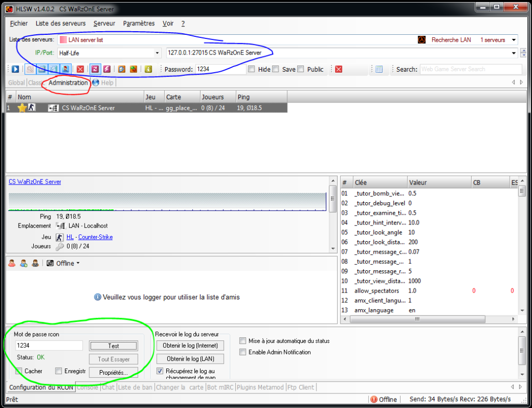Click the blue play/connect icon in toolbar

coord(15,69)
